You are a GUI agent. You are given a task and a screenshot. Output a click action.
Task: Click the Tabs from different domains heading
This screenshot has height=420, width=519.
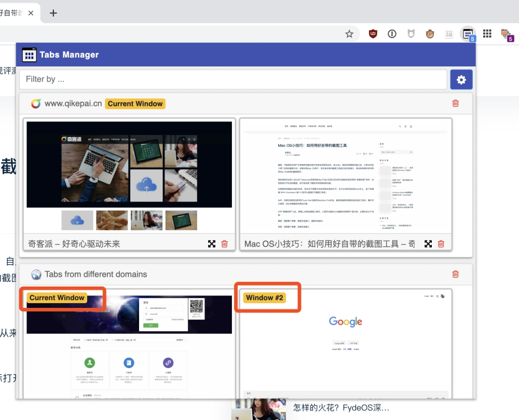coord(95,274)
